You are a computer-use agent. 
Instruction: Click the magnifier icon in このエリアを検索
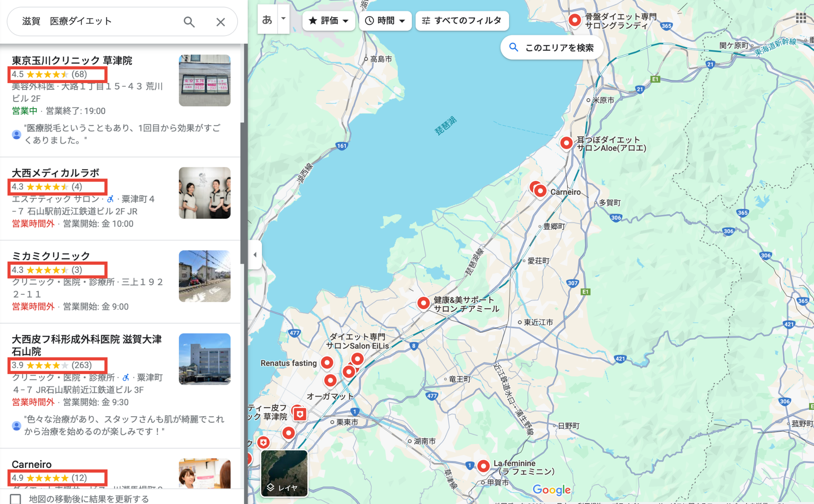coord(514,48)
